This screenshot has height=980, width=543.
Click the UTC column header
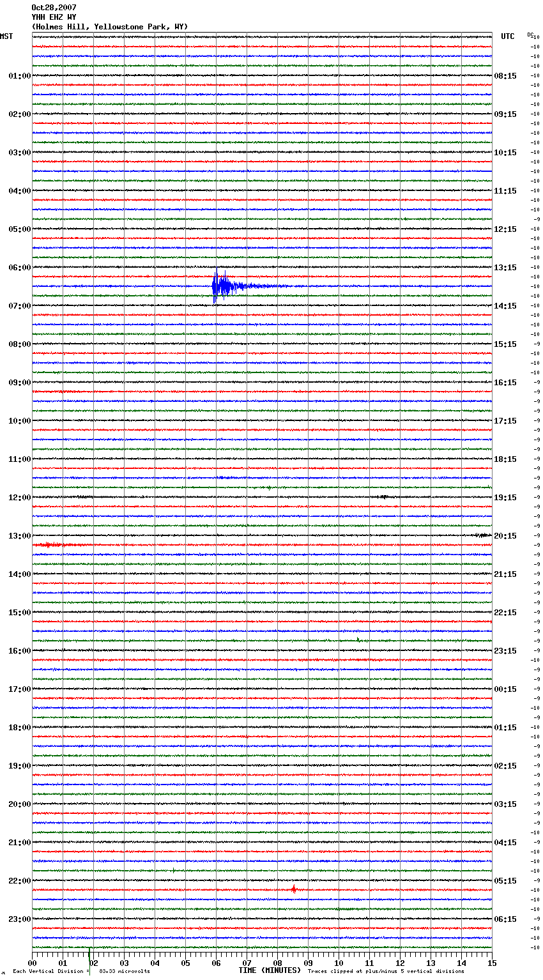[x=508, y=36]
